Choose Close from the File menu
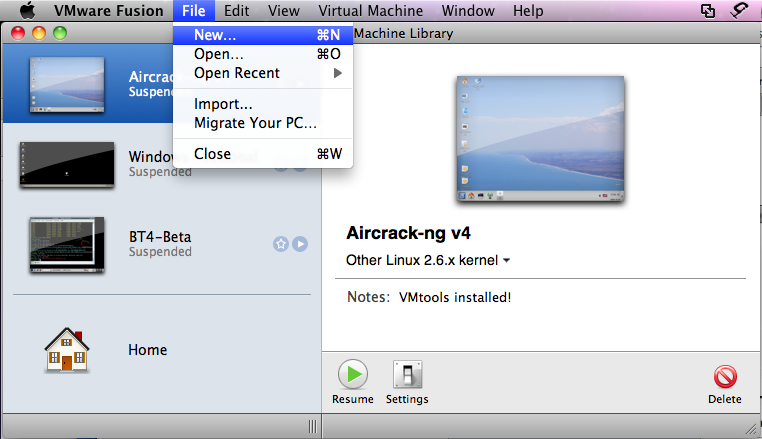This screenshot has height=439, width=762. [263, 154]
